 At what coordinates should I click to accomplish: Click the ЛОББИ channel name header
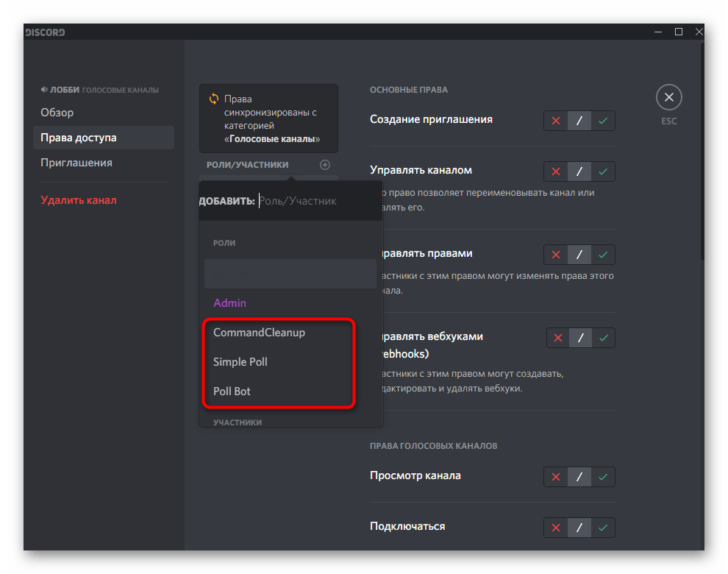click(65, 90)
